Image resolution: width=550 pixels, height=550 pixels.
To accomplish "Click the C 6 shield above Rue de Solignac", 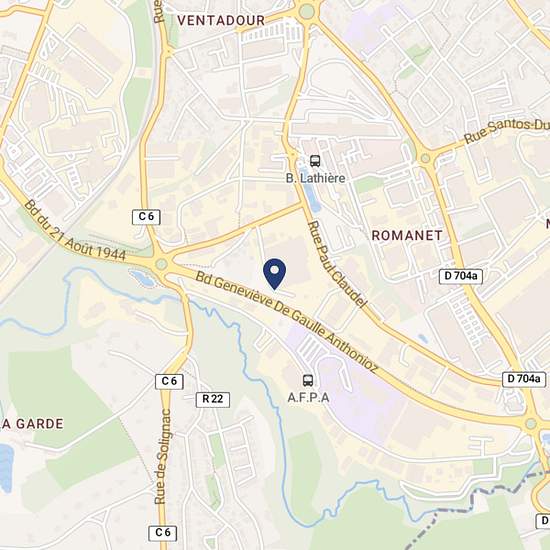I will click(169, 382).
